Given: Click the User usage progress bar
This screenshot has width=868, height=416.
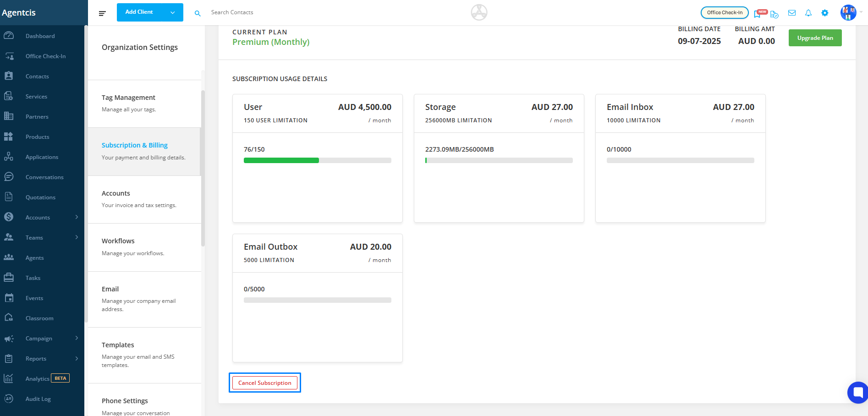Looking at the screenshot, I should [318, 160].
